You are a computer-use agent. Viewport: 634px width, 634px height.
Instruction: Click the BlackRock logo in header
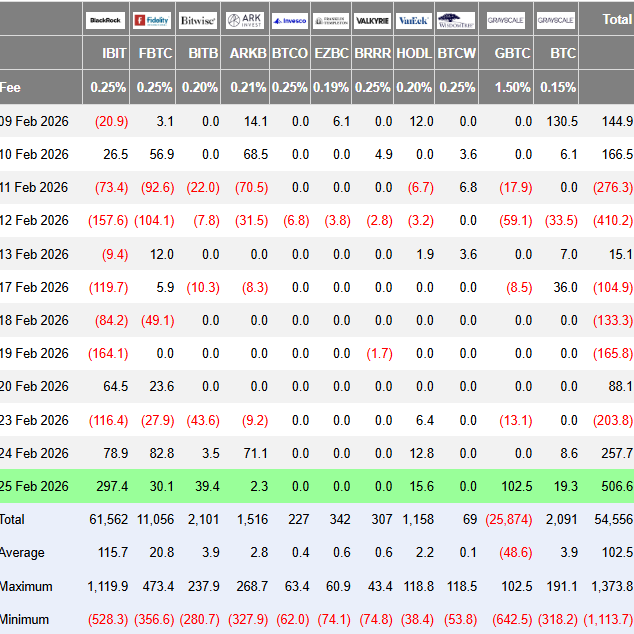coord(106,20)
